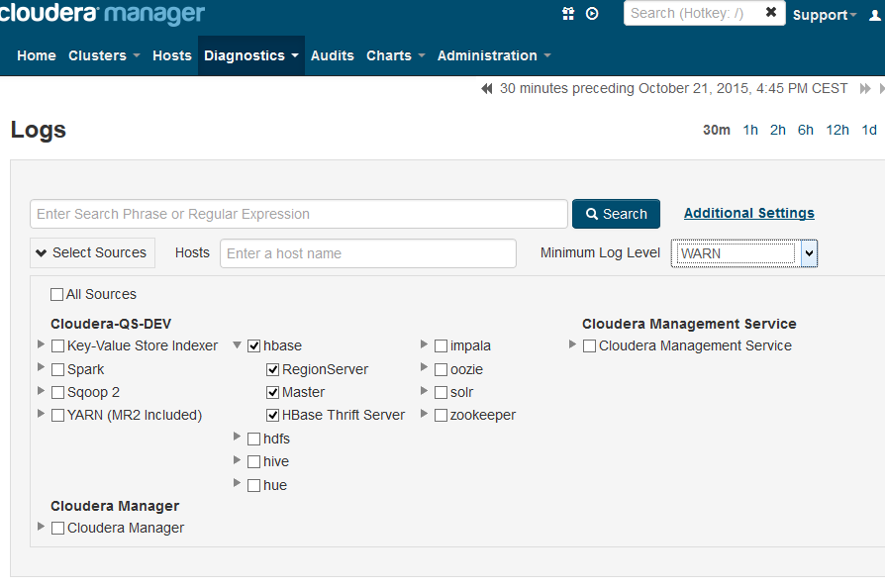Click the running commands play-circle icon
Screen dimensions: 885x588
592,14
